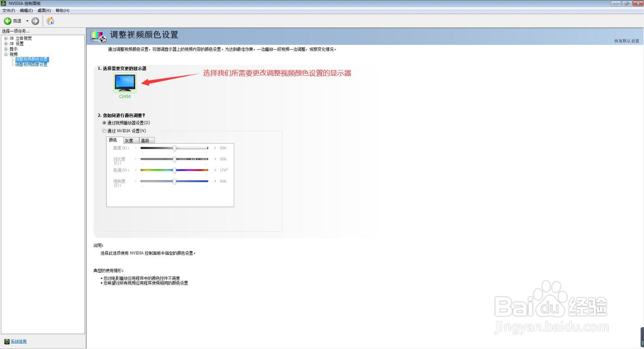Click plus button on 色调 slider

(x=215, y=170)
